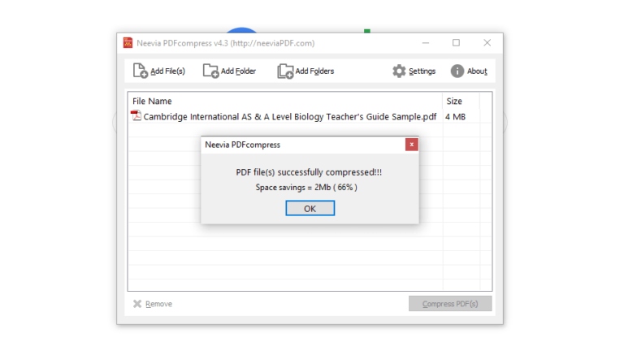Click the Add Folders toolbar button
624x364 pixels.
click(305, 71)
